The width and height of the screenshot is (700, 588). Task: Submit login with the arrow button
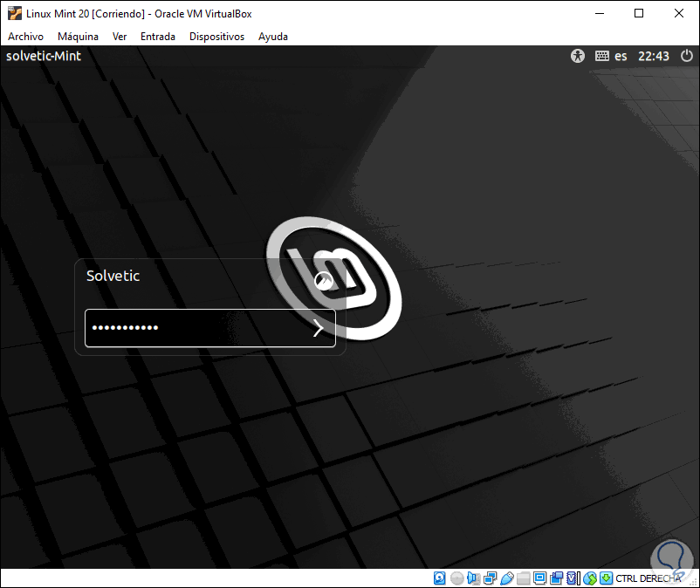[318, 328]
